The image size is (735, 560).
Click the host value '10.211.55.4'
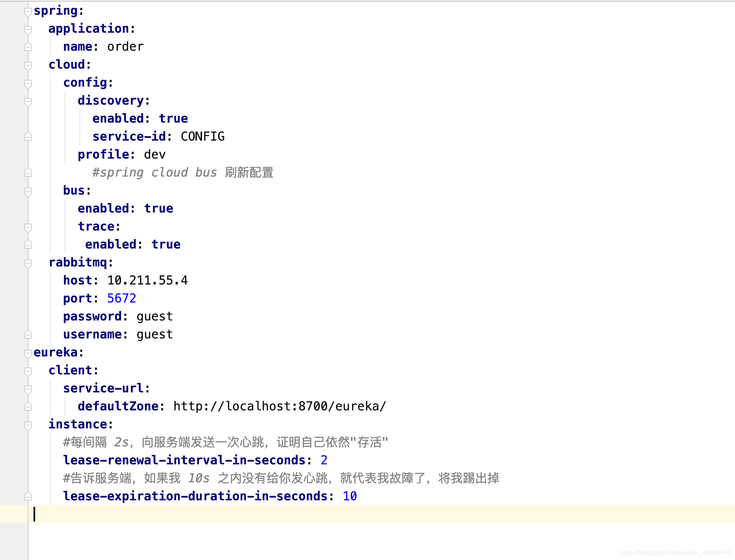(x=148, y=280)
